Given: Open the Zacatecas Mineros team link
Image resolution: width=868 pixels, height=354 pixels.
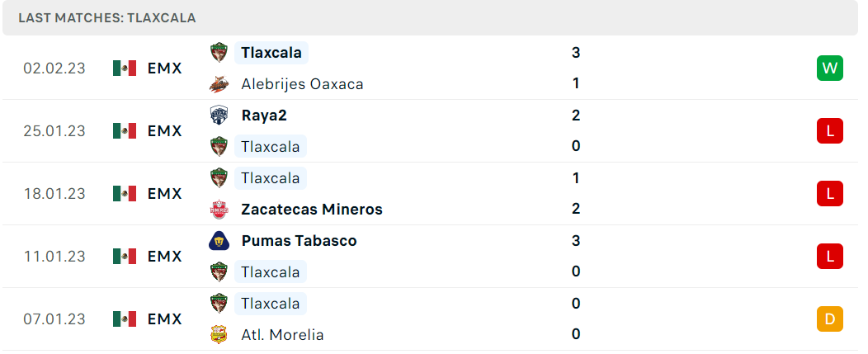Looking at the screenshot, I should (312, 210).
